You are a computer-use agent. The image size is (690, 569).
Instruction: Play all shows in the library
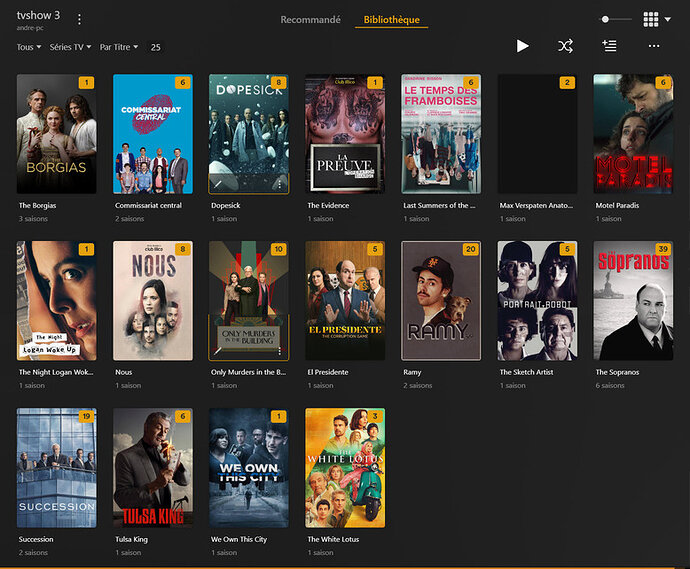tap(522, 46)
